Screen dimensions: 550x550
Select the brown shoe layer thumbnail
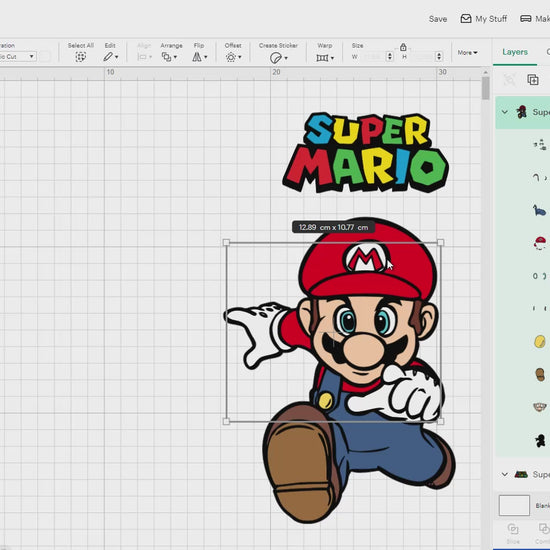[x=540, y=374]
